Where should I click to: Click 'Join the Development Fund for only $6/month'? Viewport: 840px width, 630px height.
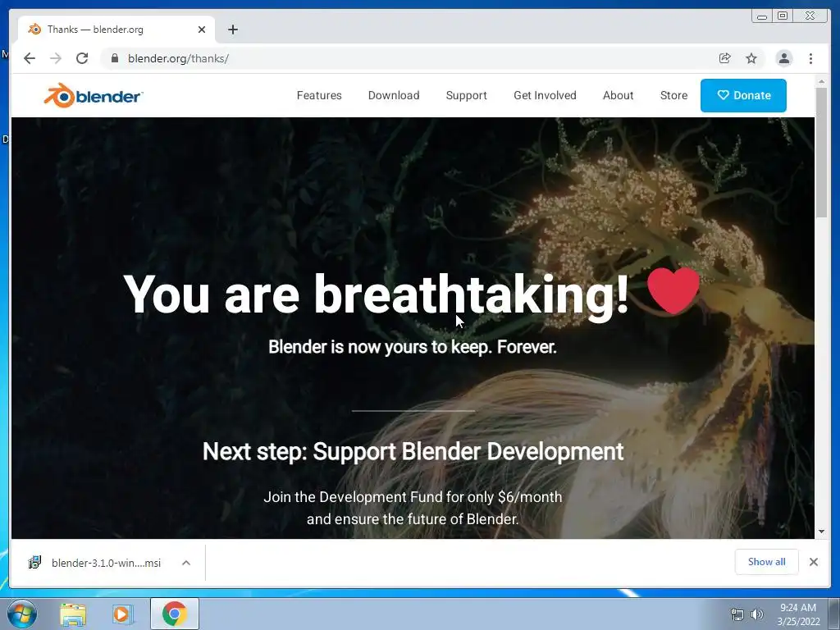pos(413,497)
